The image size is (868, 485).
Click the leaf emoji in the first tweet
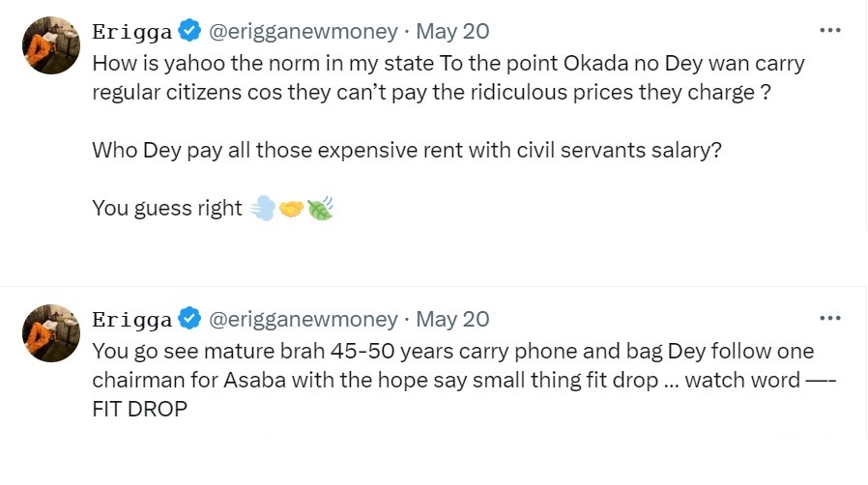tap(319, 208)
